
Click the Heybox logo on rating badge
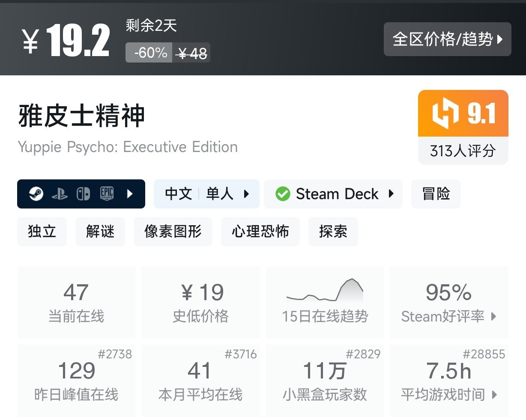pyautogui.click(x=445, y=113)
